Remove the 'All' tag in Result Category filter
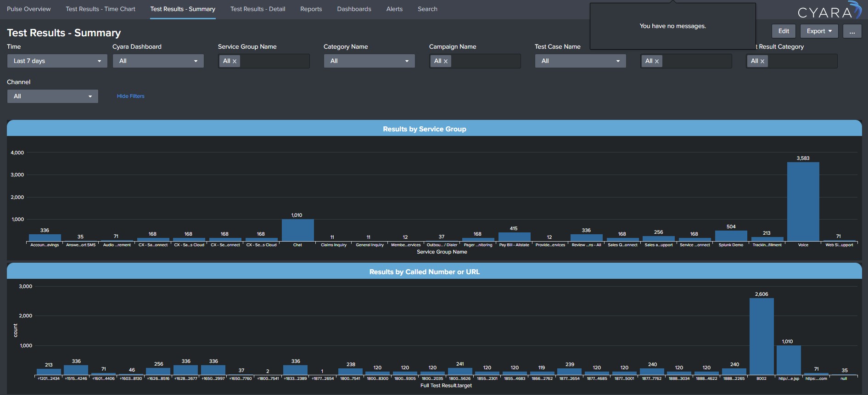Image resolution: width=868 pixels, height=395 pixels. 762,61
